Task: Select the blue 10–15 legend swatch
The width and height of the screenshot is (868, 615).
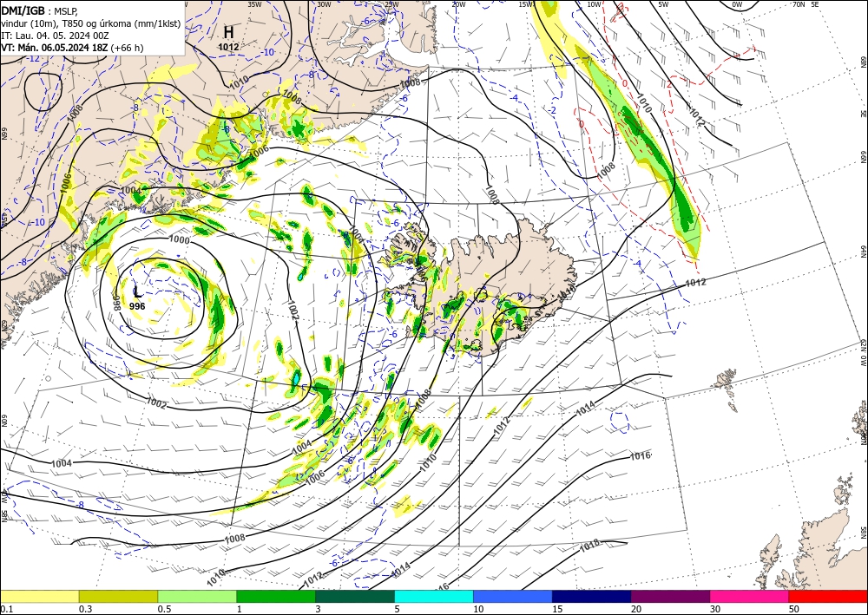Action: coord(513,596)
